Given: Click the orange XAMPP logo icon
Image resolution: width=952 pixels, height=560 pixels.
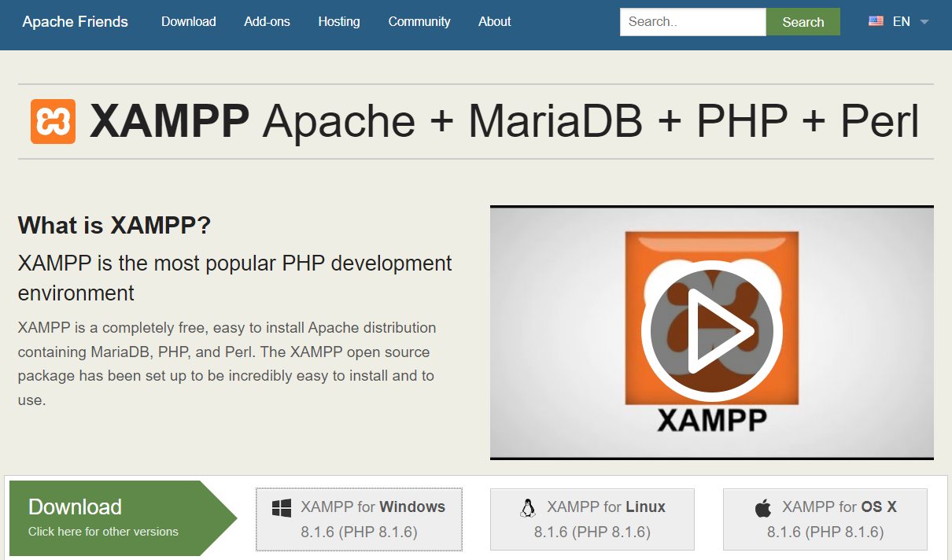Looking at the screenshot, I should click(53, 122).
